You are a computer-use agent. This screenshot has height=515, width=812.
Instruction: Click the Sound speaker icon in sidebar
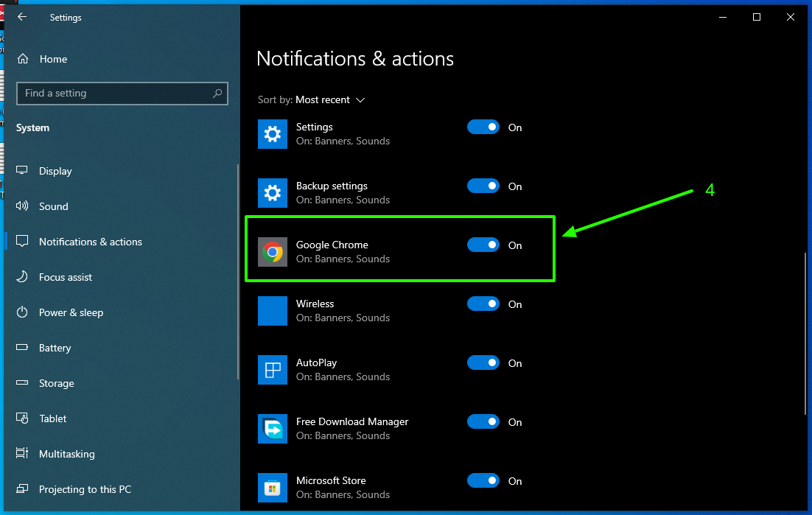coord(22,206)
